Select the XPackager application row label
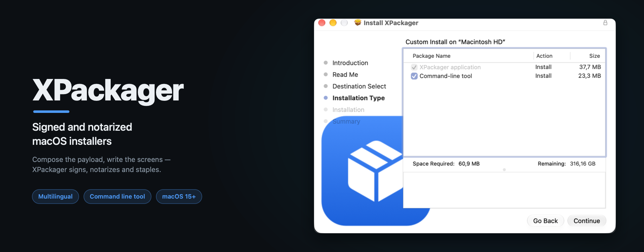This screenshot has width=644, height=252. pos(450,67)
